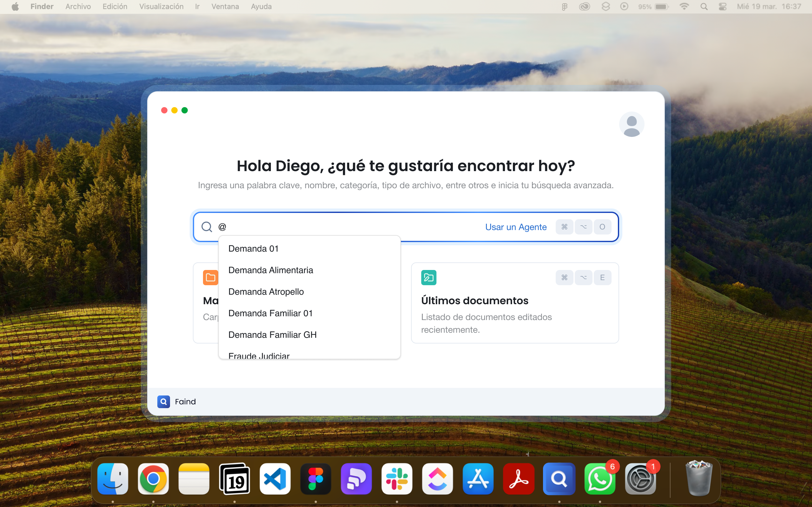Click the teal Últimos documentos icon
The height and width of the screenshot is (507, 812).
click(429, 277)
